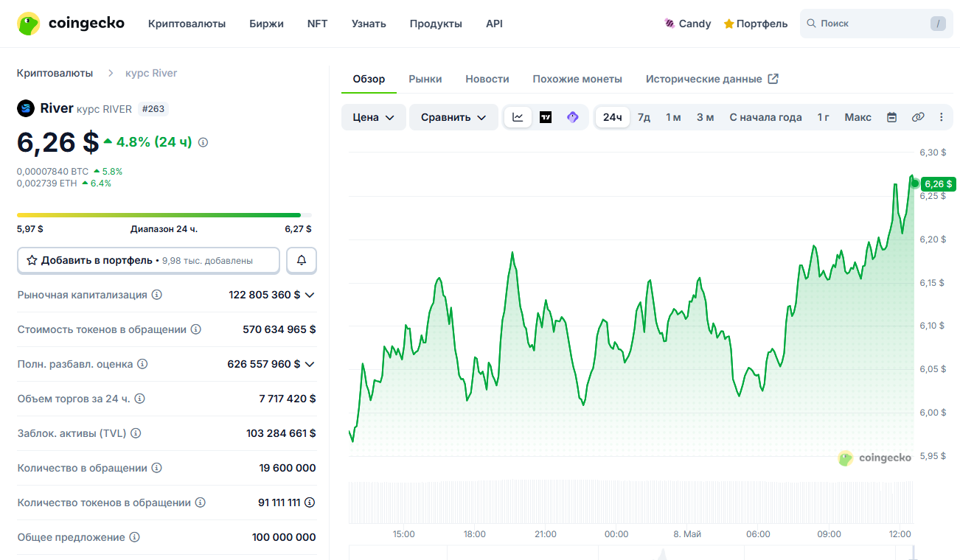
Task: Switch to the Похожие монеты tab
Action: [x=577, y=79]
